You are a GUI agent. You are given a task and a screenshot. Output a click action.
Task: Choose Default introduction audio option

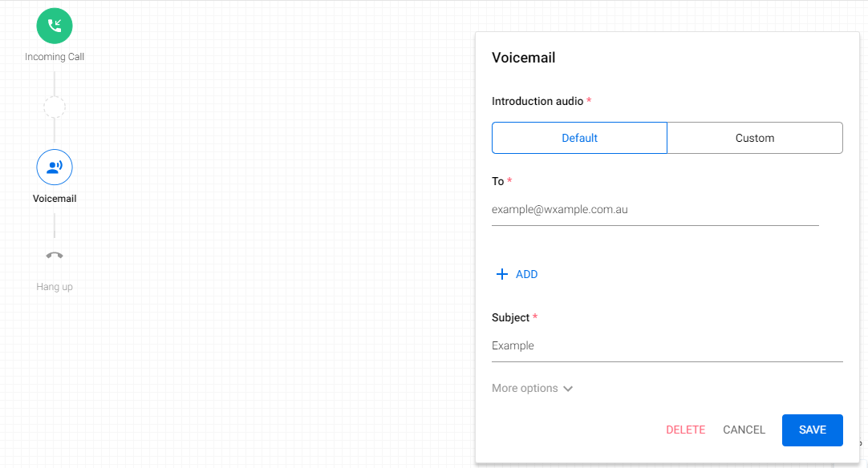579,138
